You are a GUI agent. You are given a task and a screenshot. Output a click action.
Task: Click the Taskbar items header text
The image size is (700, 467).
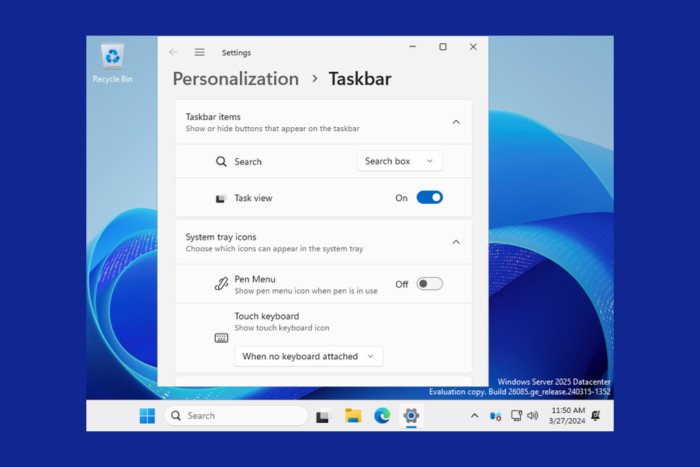pos(213,117)
